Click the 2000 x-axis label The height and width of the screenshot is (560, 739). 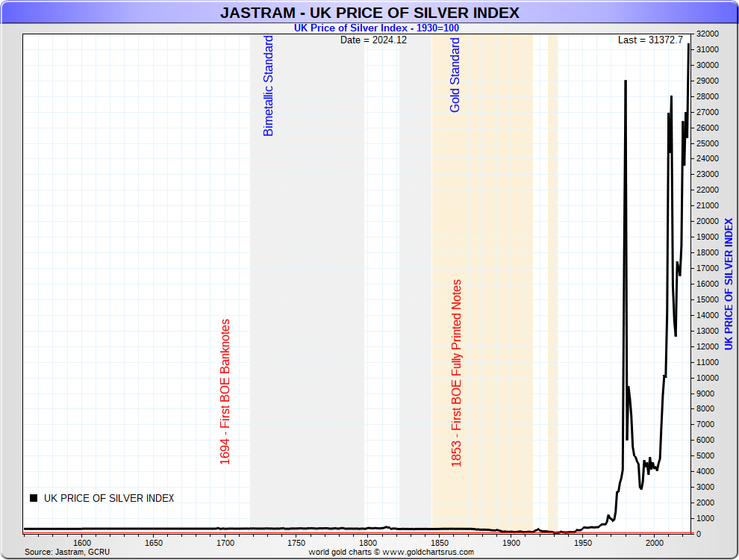tap(655, 543)
